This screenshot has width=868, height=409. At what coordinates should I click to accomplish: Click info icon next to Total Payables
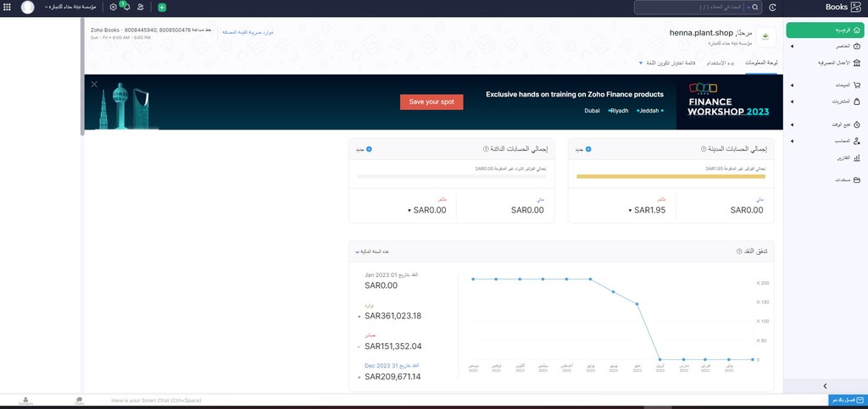(x=486, y=149)
